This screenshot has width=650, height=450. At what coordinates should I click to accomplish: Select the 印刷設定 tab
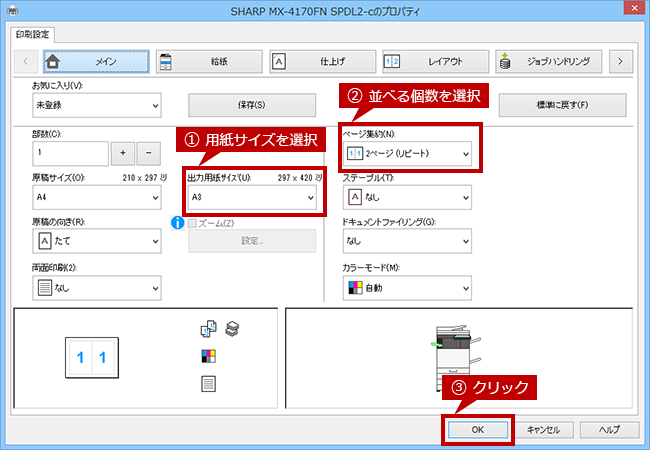coord(32,34)
